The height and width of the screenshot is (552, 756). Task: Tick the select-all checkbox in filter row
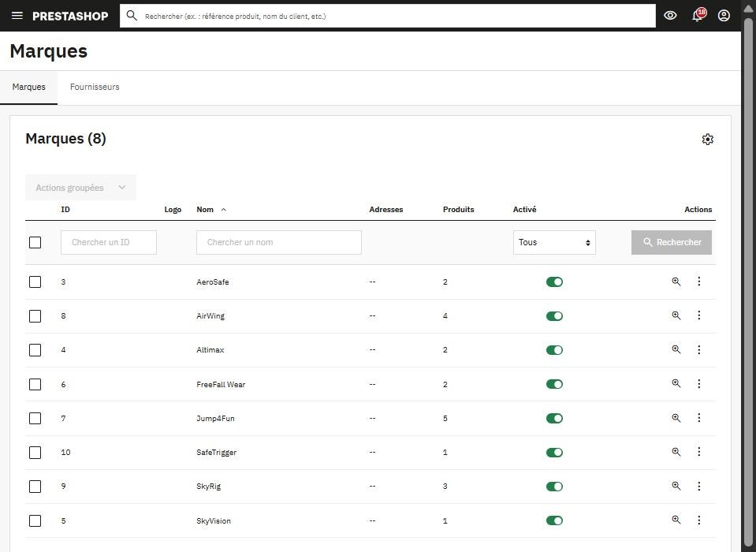pos(35,243)
